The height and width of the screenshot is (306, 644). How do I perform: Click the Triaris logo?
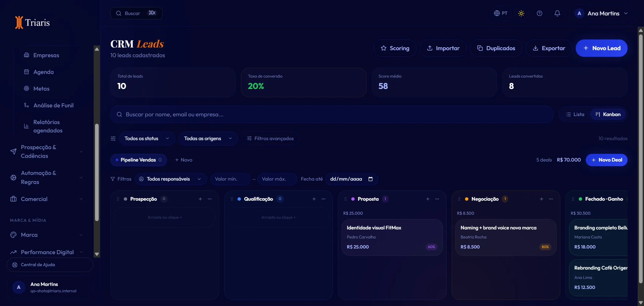click(x=32, y=22)
